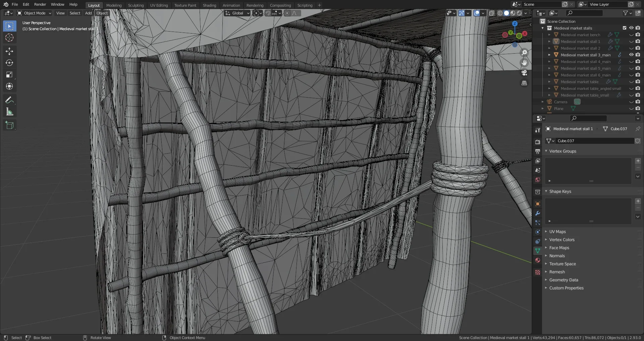Activate the Cursor tool
This screenshot has width=644, height=341.
[x=9, y=38]
